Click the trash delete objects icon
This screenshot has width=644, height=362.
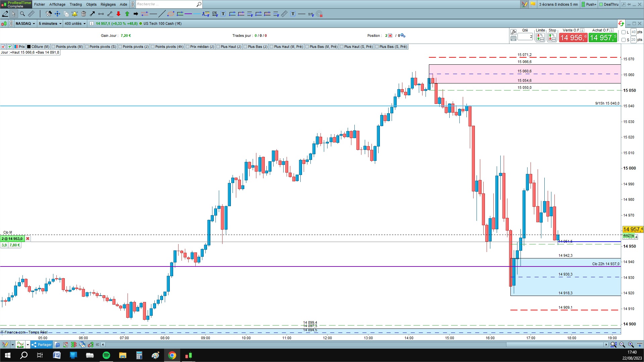(x=84, y=14)
